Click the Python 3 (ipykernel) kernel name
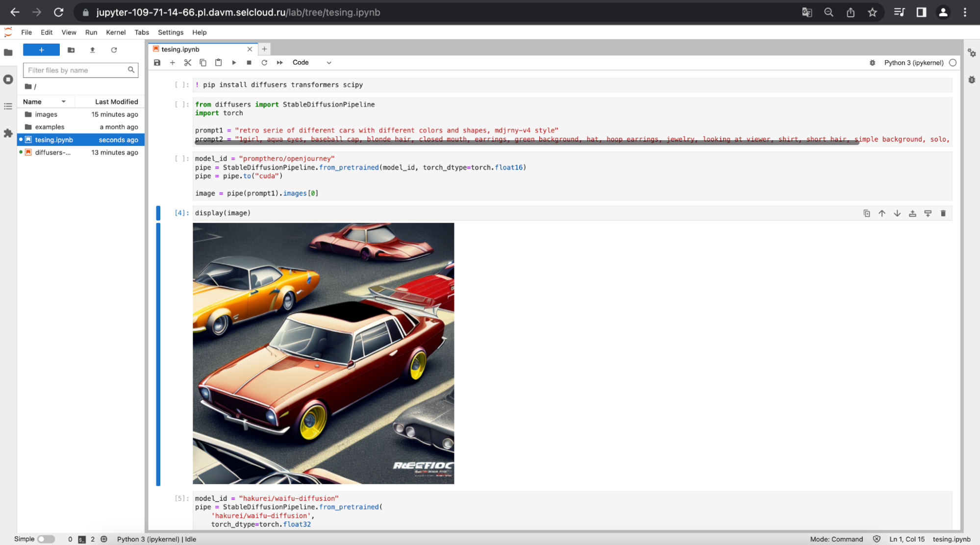Image resolution: width=980 pixels, height=545 pixels. click(913, 63)
